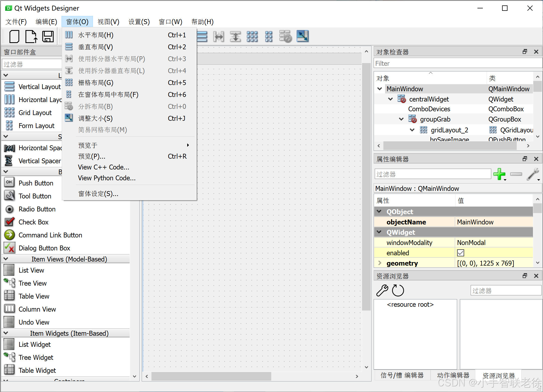The image size is (543, 392).
Task: Click the Save Form toolbar icon
Action: click(x=48, y=36)
